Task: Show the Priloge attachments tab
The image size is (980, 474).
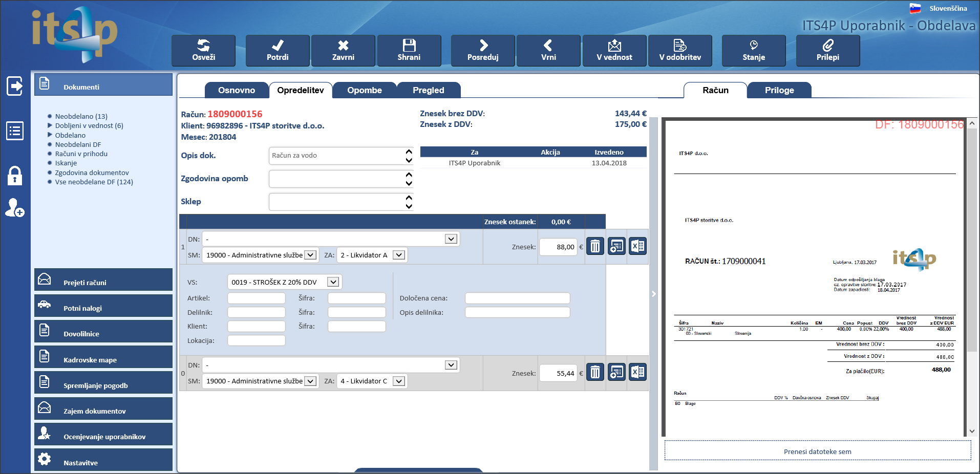Action: [x=779, y=90]
